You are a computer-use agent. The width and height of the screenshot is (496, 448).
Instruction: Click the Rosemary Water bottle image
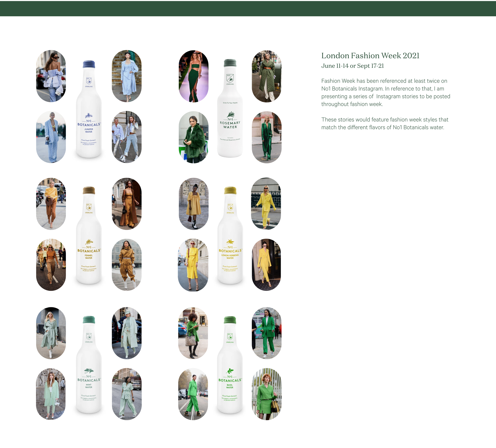(230, 108)
